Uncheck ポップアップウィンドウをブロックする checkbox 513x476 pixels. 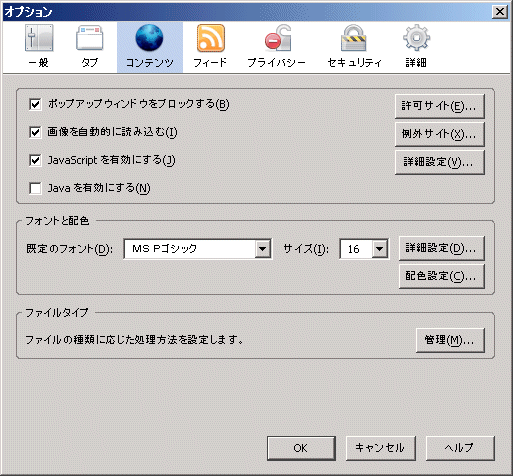tap(35, 104)
